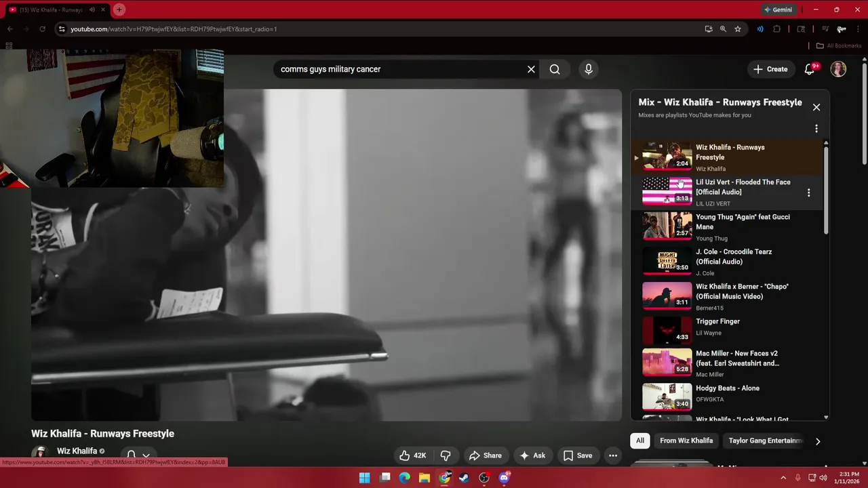Open the Wiz Khalifa channel name

point(77,451)
